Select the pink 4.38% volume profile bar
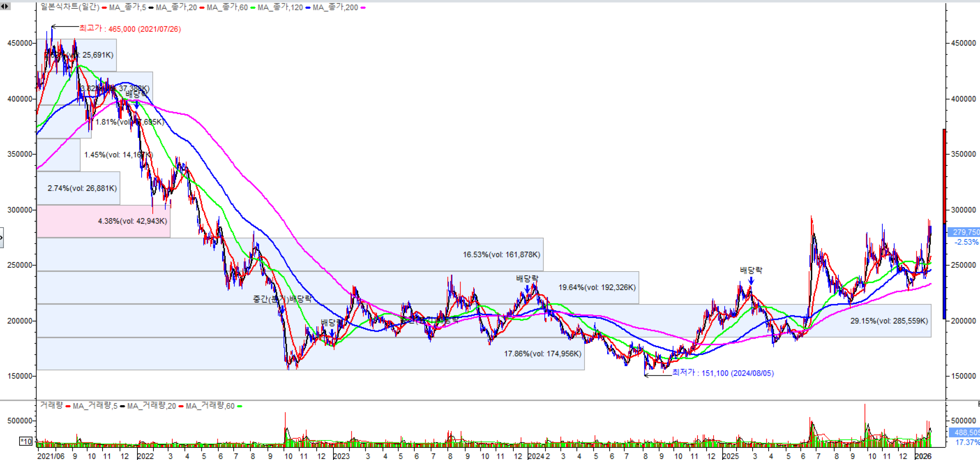 point(103,221)
